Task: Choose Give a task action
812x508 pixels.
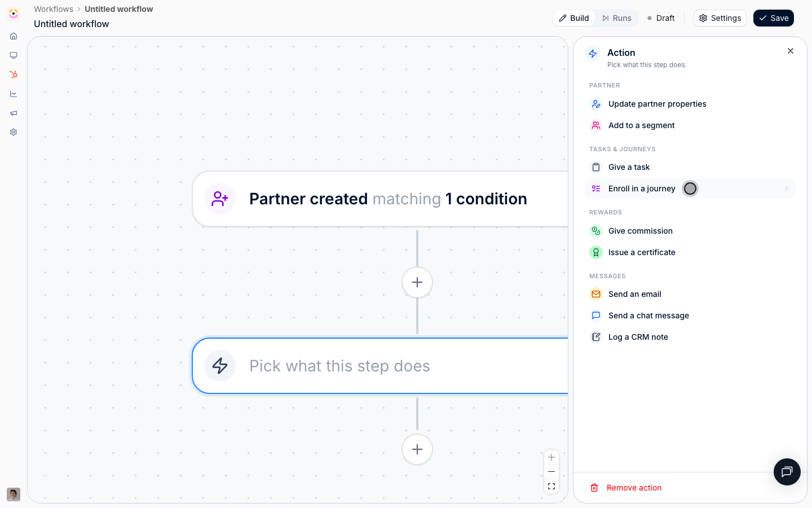Action: point(690,167)
